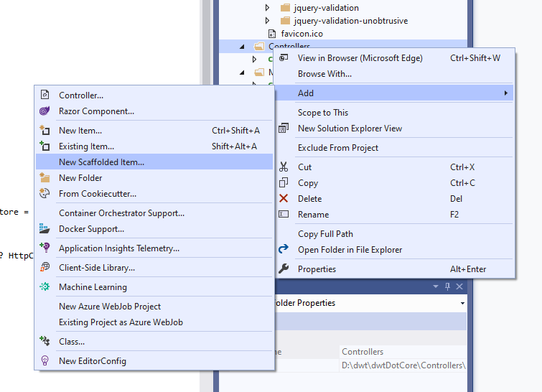This screenshot has height=392, width=542.
Task: Click the Properties wrench icon
Action: coord(284,269)
